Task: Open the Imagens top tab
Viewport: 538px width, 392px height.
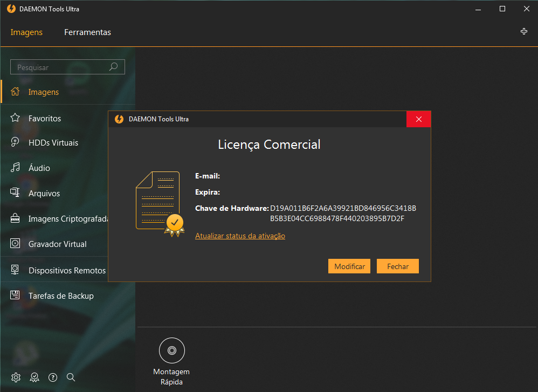Action: (x=26, y=32)
